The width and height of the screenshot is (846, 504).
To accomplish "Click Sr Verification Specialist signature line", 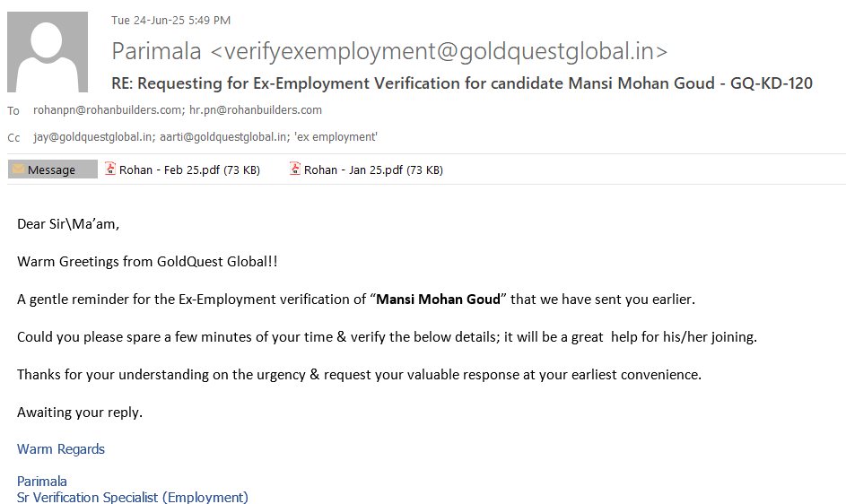I will tap(133, 497).
